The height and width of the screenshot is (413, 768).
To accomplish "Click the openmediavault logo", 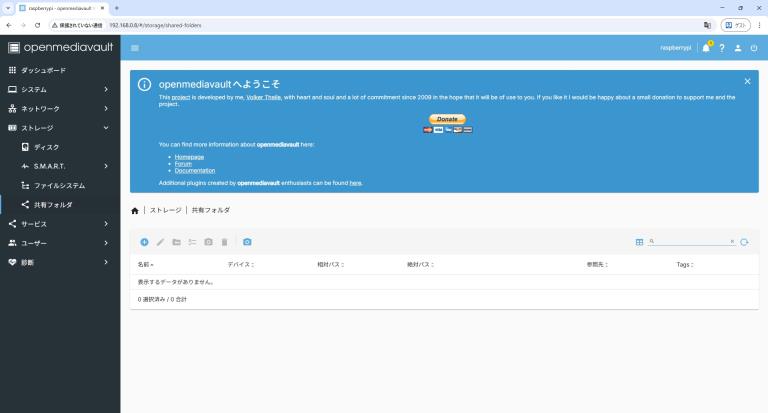I will (61, 47).
